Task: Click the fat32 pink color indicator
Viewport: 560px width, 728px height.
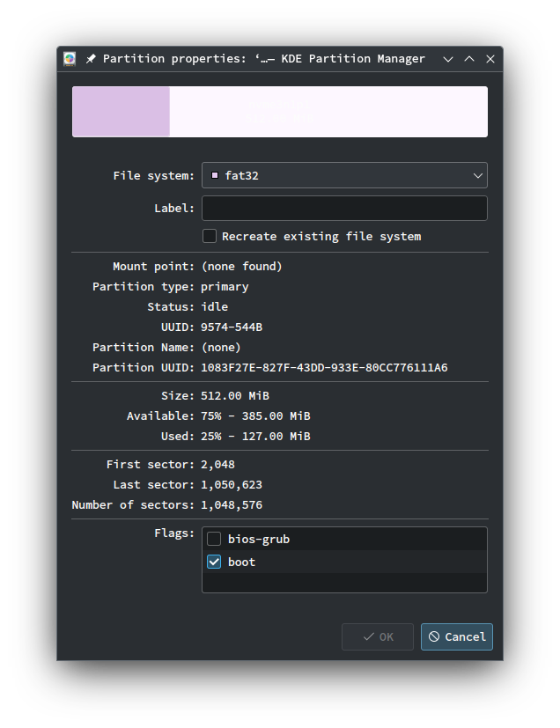Action: tap(215, 175)
